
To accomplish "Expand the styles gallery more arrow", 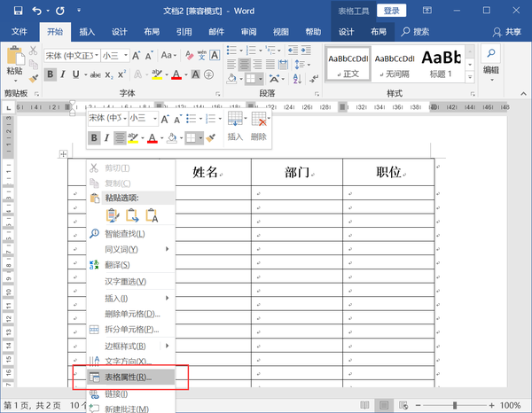I will point(470,77).
